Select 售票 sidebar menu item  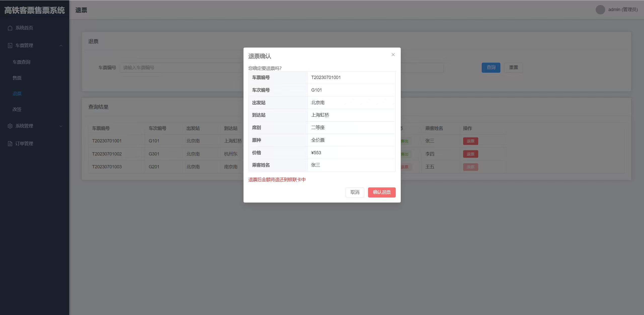click(x=17, y=78)
